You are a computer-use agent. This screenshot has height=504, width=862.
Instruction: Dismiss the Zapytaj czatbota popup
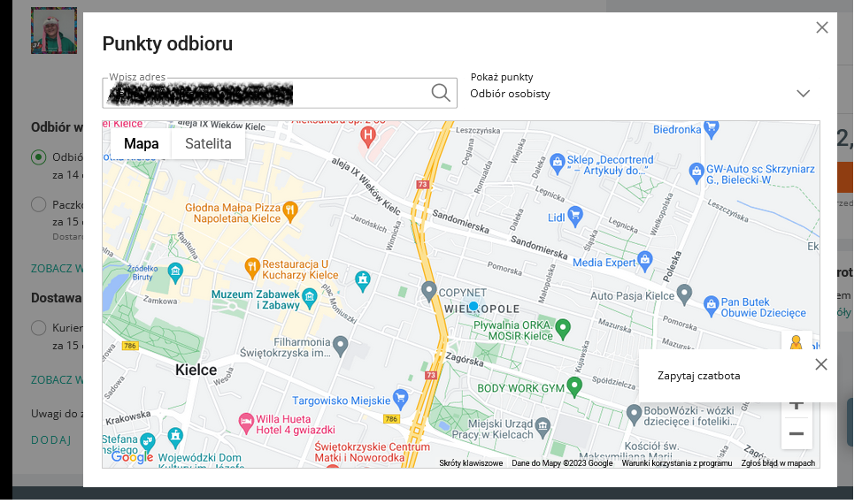coord(820,364)
